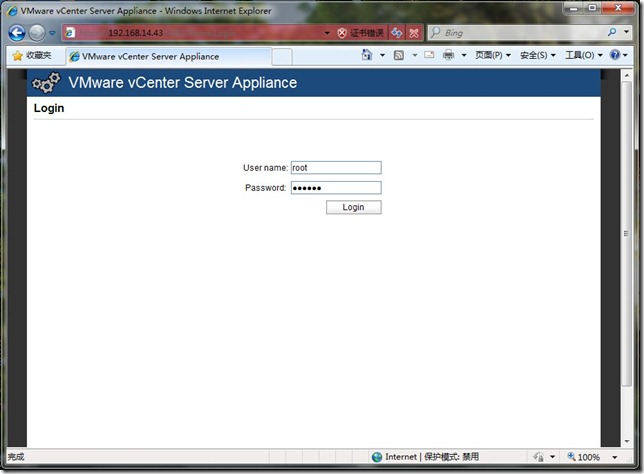Image resolution: width=644 pixels, height=474 pixels.
Task: Expand the Home button dropdown arrow
Action: coord(382,55)
